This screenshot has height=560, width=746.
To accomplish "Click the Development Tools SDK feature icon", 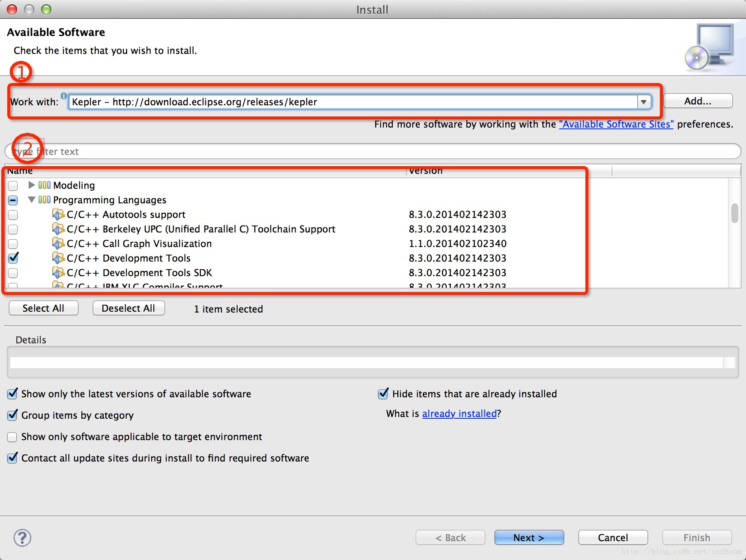I will pyautogui.click(x=58, y=272).
